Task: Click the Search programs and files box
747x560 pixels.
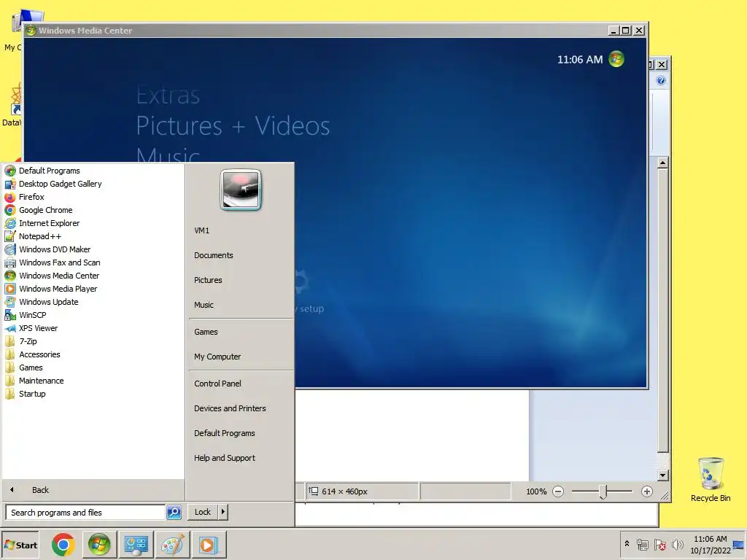Action: 85,513
